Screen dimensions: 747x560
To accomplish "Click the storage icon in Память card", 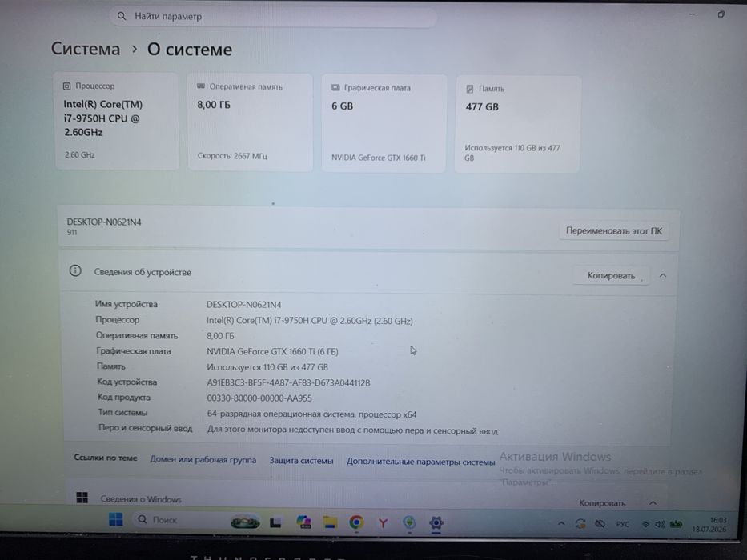I will tap(470, 89).
